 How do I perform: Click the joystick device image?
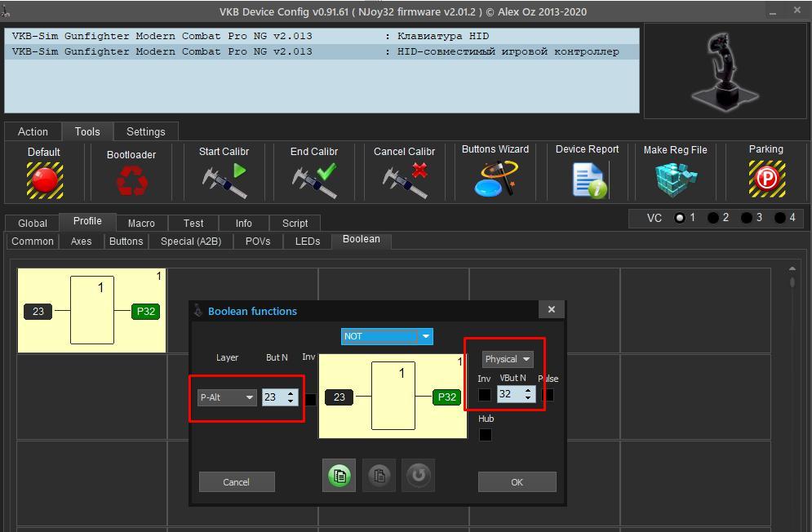pyautogui.click(x=726, y=72)
